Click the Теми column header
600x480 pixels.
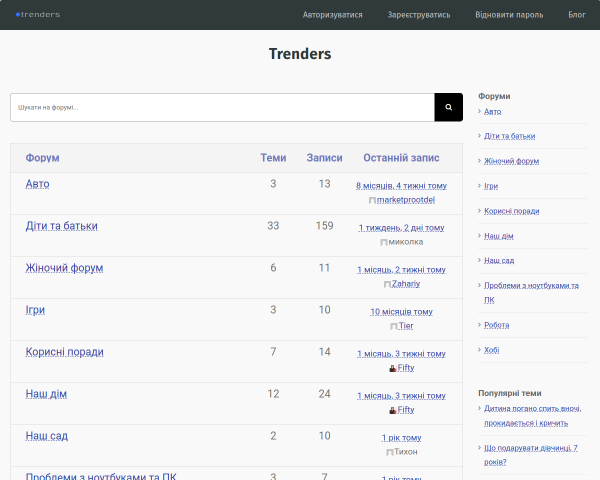coord(273,158)
